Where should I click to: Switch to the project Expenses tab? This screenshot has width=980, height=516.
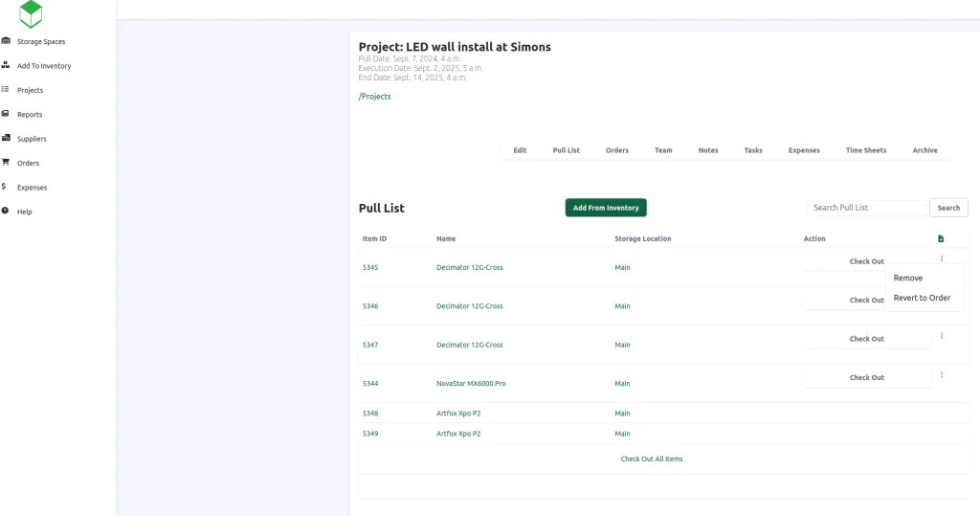[804, 150]
